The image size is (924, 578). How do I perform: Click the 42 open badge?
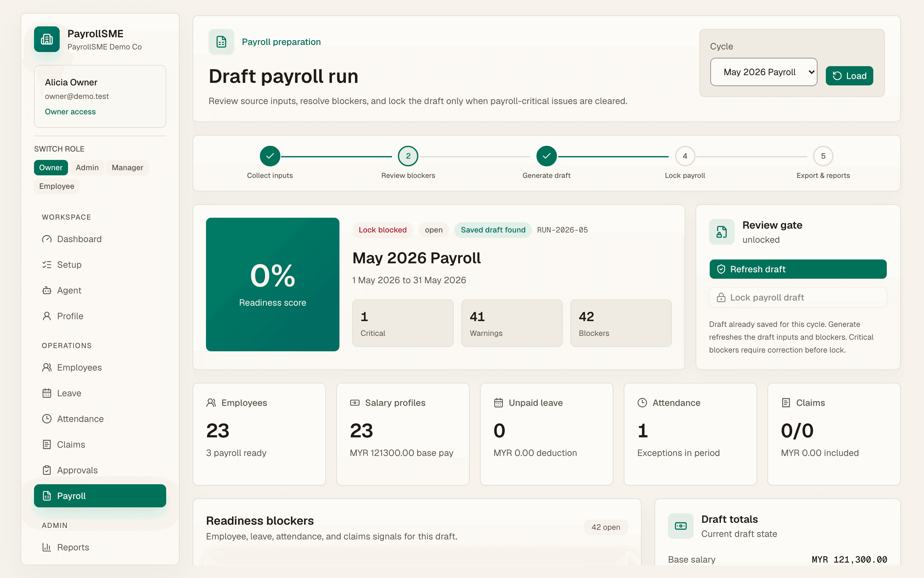[605, 527]
